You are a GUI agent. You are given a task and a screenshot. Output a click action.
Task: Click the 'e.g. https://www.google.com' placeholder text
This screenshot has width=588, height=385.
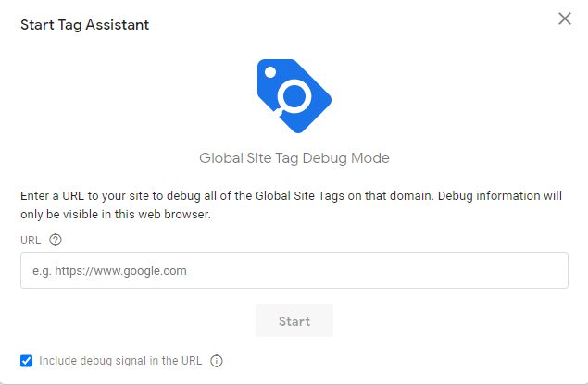click(109, 270)
